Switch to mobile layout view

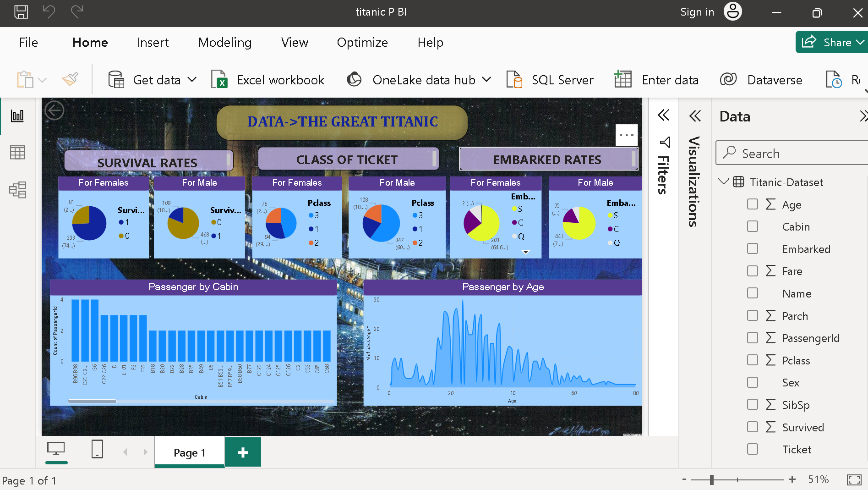[97, 450]
